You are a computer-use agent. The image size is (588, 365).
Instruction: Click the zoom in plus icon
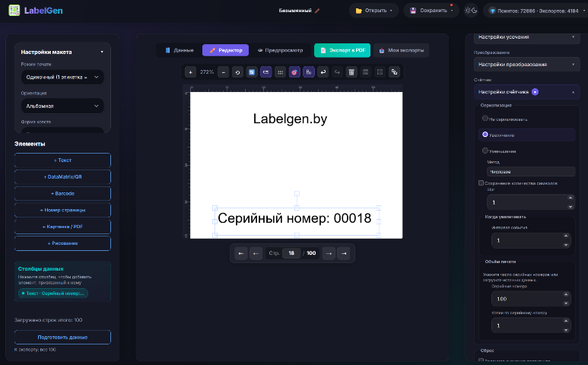190,72
